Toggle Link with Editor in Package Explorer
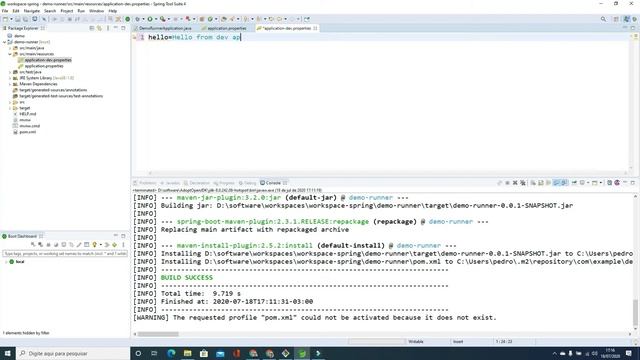 (99, 28)
